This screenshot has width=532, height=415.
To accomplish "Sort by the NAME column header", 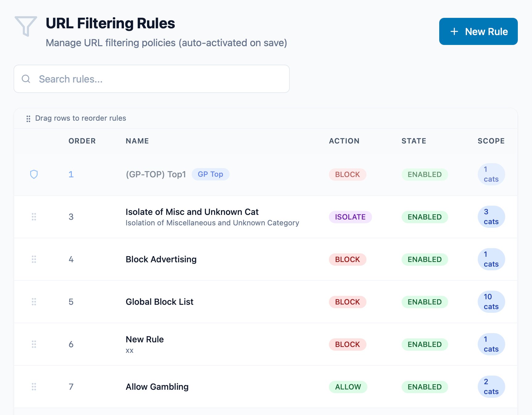I will 137,141.
